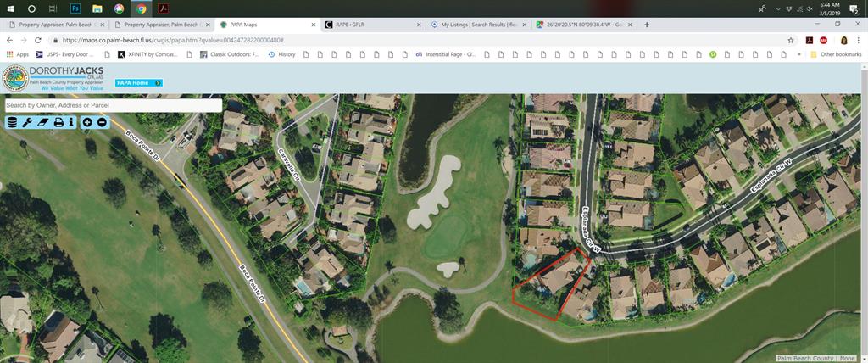Reload the page in the browser
This screenshot has height=363, width=868.
point(38,40)
